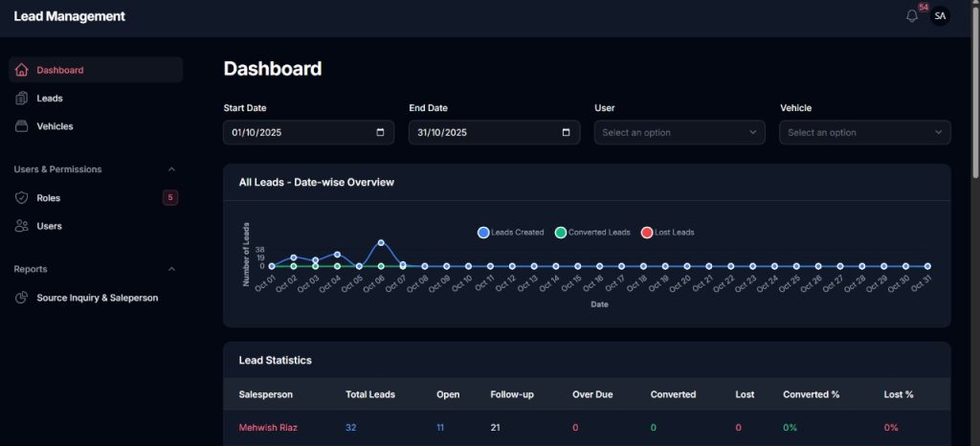Open the Start Date calendar picker icon
Viewport: 980px width, 446px height.
[x=380, y=132]
